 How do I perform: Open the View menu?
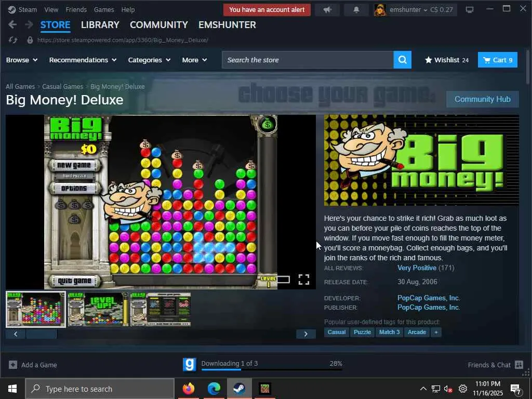tap(51, 10)
